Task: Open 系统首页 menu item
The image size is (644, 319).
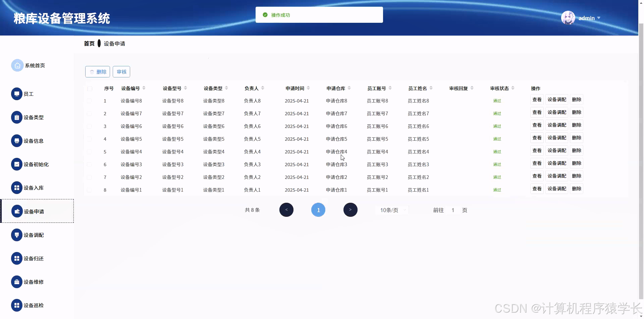Action: [x=35, y=65]
